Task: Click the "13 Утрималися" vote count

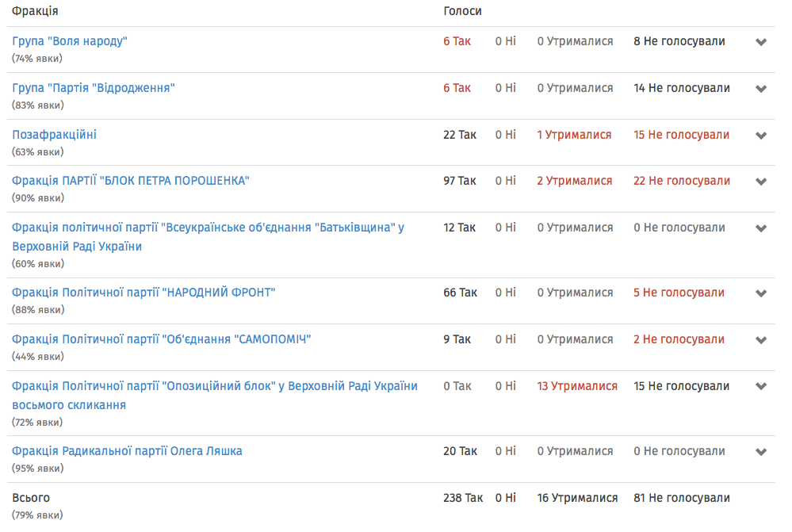Action: point(577,386)
